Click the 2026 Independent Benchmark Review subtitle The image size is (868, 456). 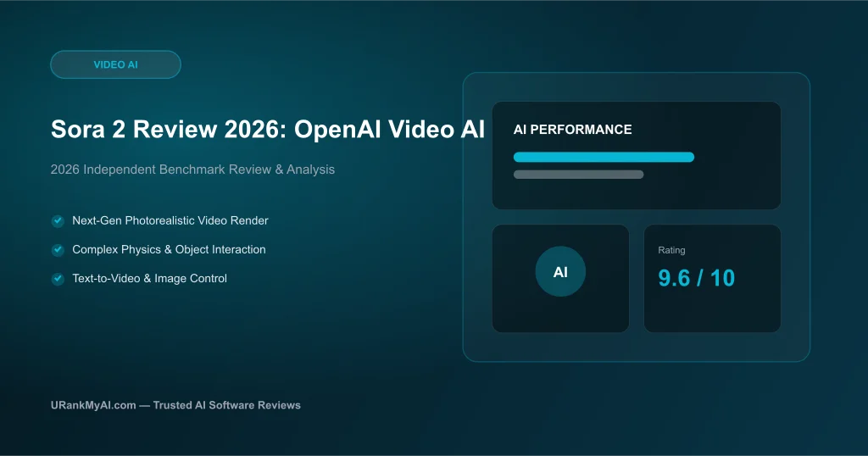click(192, 170)
